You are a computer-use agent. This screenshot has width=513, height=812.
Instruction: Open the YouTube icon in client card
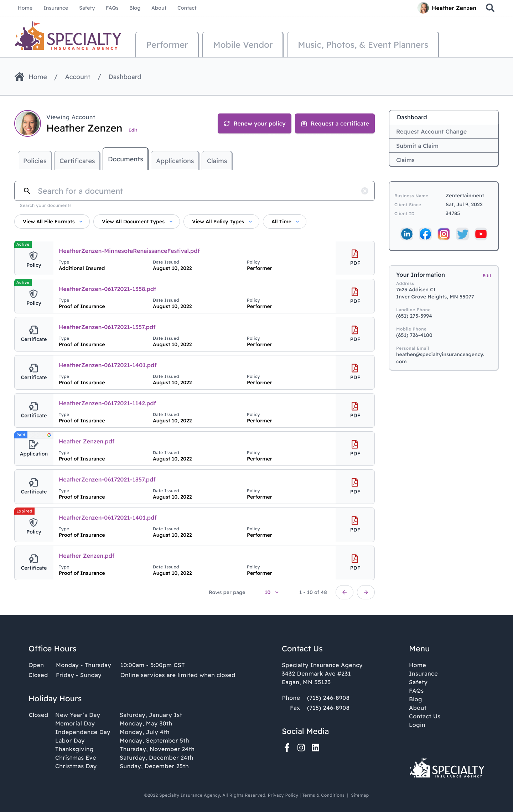[x=481, y=234]
